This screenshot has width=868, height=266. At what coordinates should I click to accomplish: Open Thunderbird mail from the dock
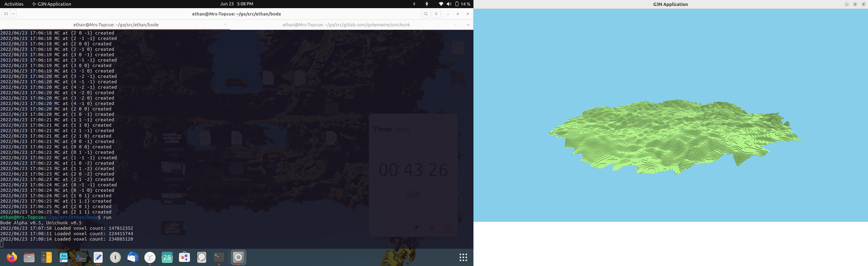132,258
